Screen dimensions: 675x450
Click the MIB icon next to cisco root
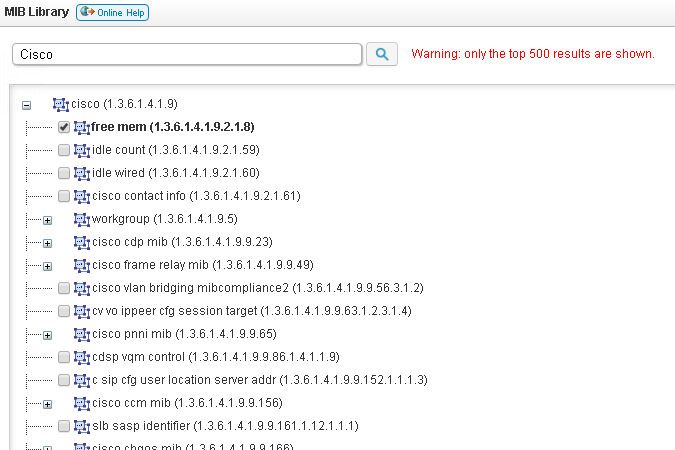point(61,104)
